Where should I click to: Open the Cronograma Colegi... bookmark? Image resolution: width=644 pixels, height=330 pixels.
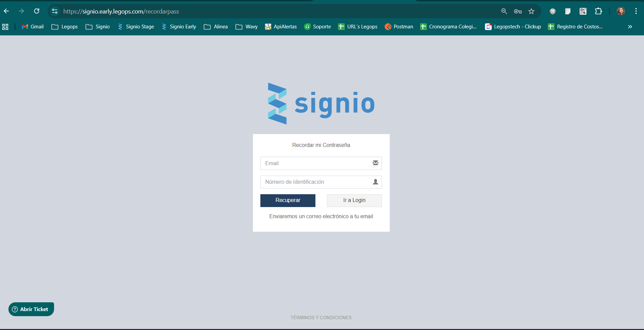448,27
